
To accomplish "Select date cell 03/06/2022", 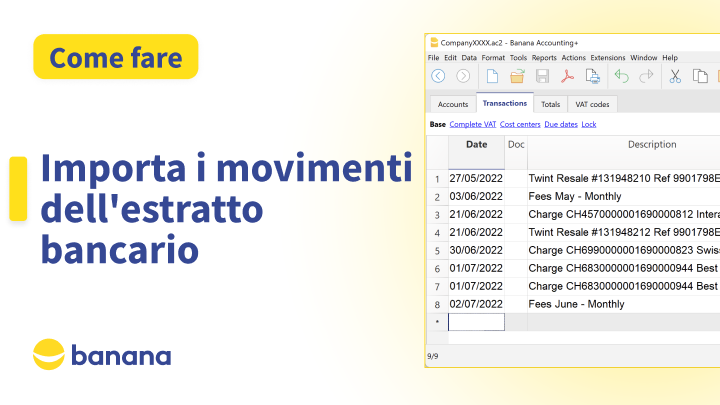I will (x=476, y=196).
